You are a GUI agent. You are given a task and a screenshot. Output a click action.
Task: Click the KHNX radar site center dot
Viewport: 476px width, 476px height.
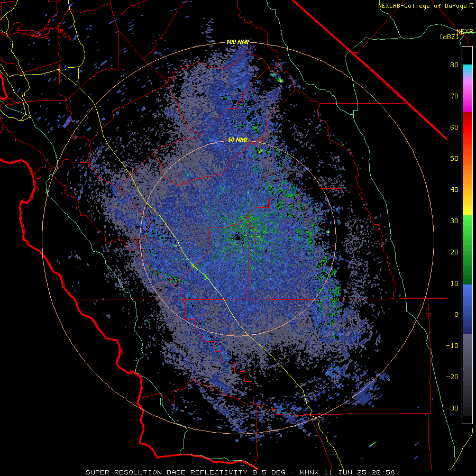237,237
